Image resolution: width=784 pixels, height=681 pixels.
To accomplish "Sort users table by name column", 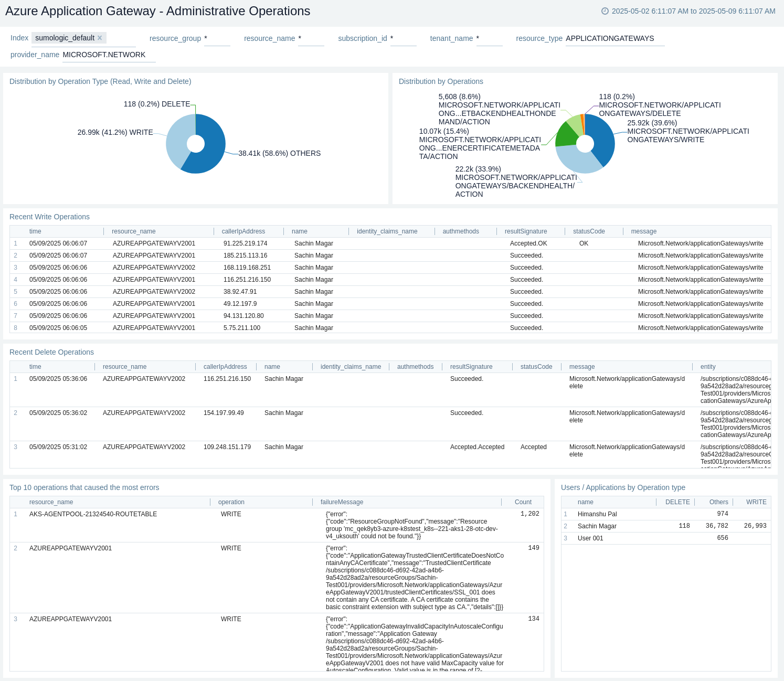I will click(586, 502).
